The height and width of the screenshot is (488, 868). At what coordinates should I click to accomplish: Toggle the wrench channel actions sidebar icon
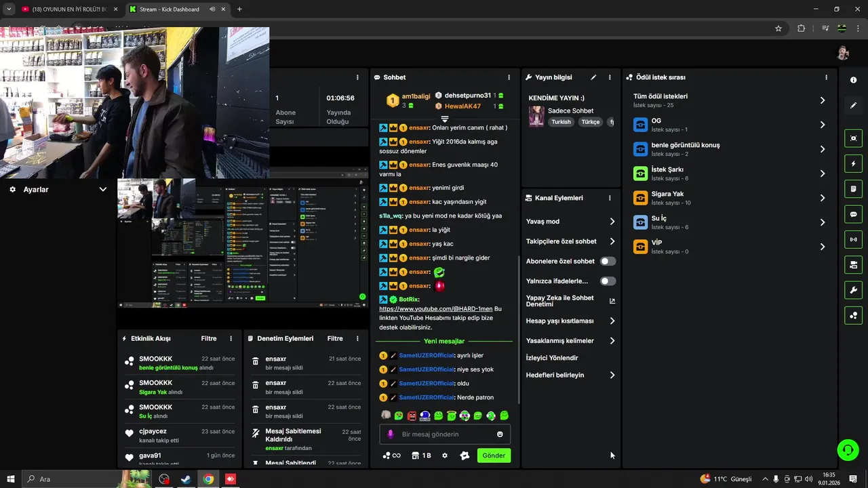853,290
